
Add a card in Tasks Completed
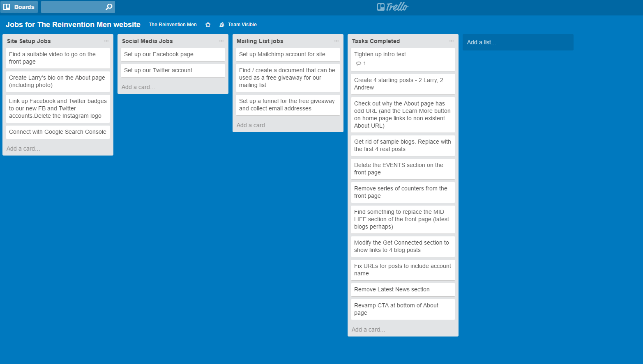click(368, 330)
